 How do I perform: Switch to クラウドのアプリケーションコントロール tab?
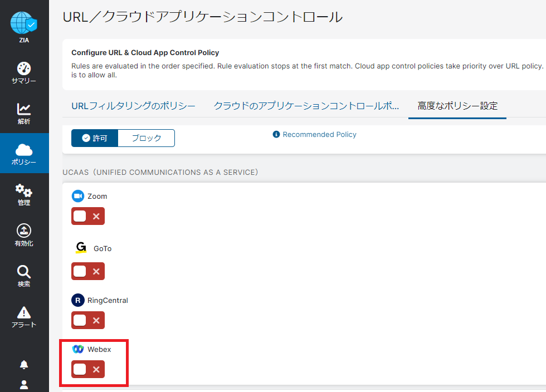coord(306,106)
